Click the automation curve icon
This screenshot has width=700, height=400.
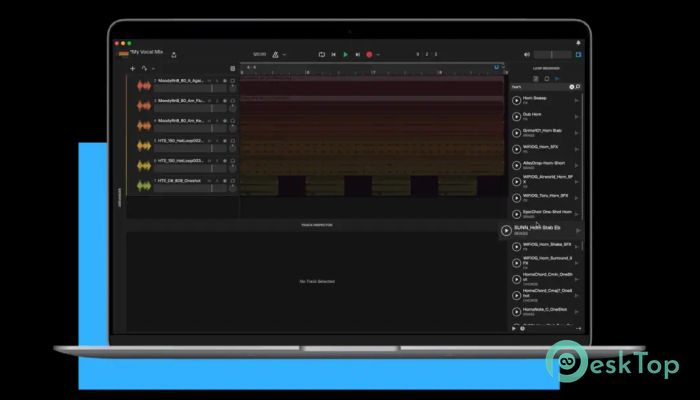coord(144,69)
